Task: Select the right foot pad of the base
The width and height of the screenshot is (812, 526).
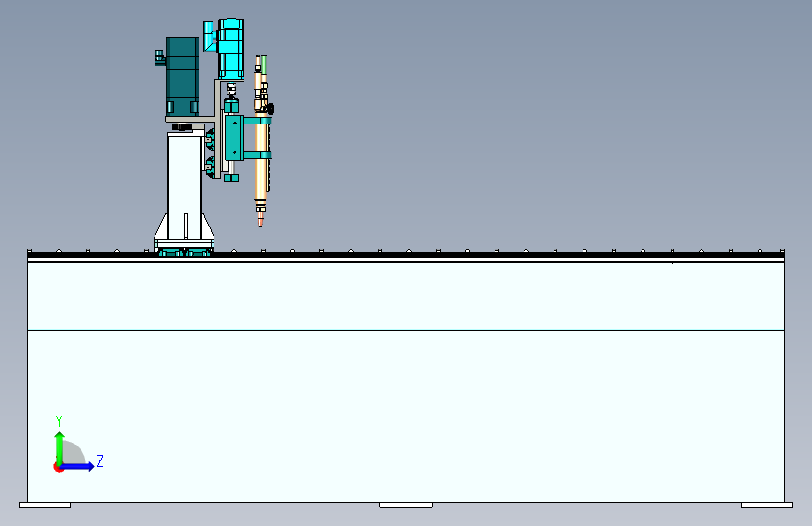Action: click(766, 504)
